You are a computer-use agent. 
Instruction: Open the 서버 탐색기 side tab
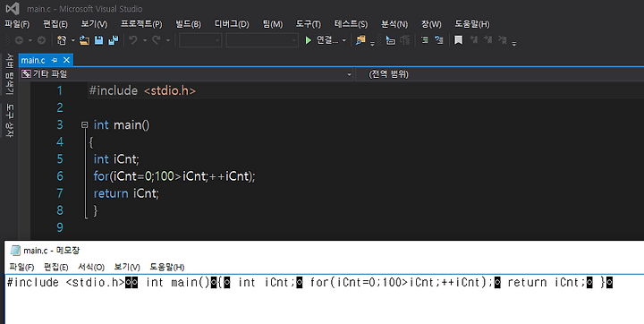pyautogui.click(x=10, y=74)
